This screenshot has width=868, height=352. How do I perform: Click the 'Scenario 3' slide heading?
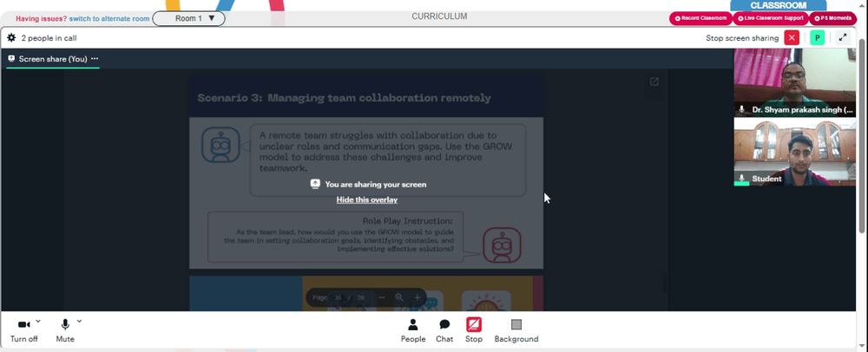click(344, 98)
